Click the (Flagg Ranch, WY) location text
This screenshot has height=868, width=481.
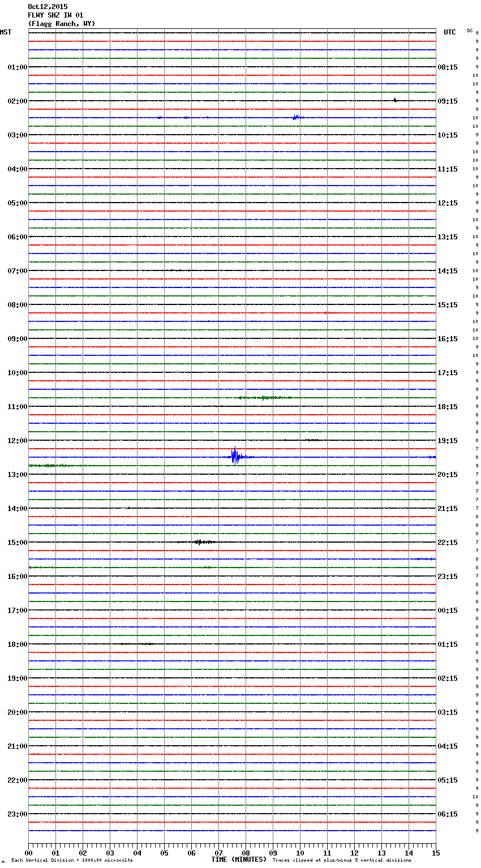[x=62, y=24]
